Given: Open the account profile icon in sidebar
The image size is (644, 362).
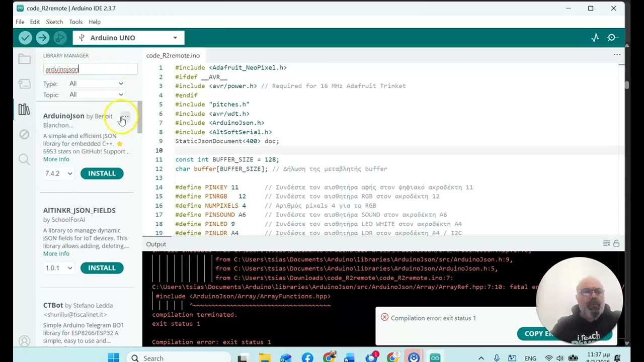Looking at the screenshot, I should 24,341.
